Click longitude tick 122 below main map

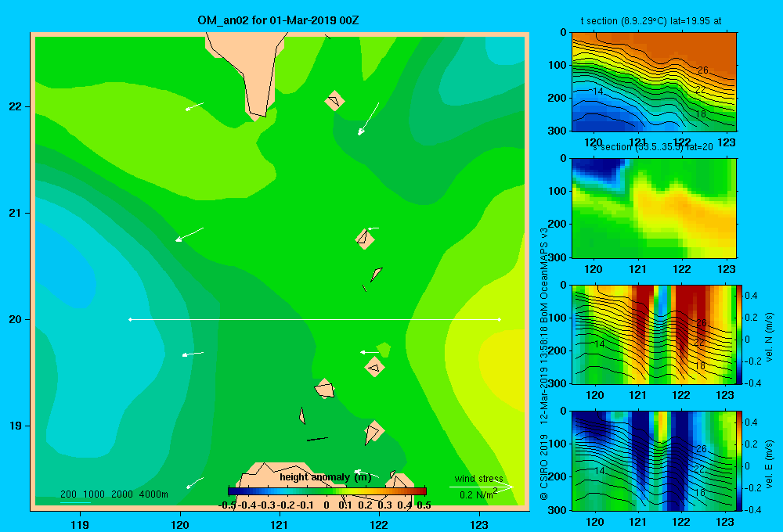(379, 524)
